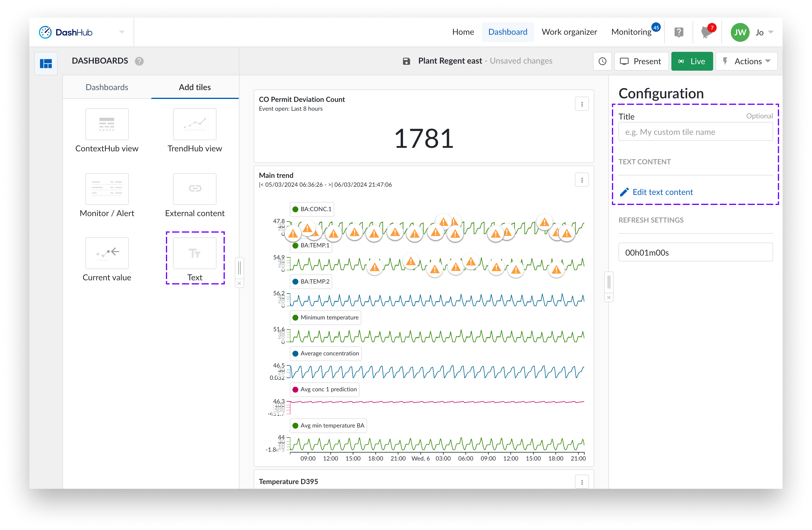Viewport: 812px width, 530px height.
Task: Click the Title input field
Action: tap(696, 132)
